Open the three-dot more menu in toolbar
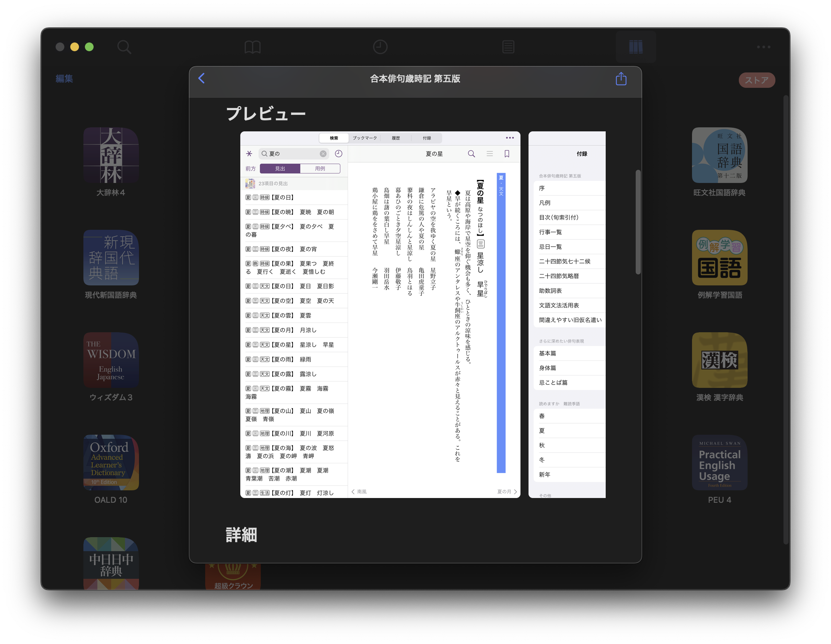Viewport: 831px width, 644px height. (763, 47)
